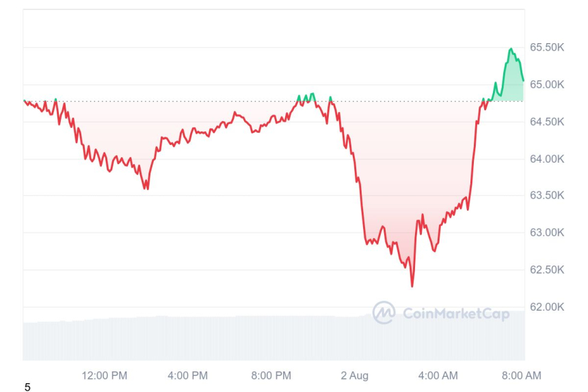
Task: Select the 4:00 AM time axis label
Action: click(x=438, y=376)
